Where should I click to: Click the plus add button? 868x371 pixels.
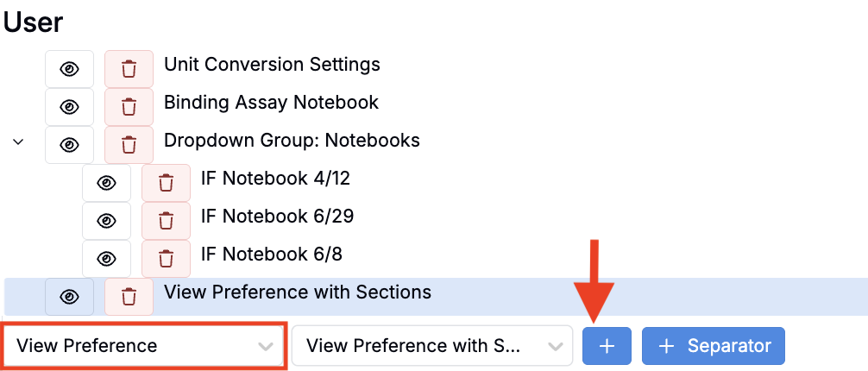[607, 346]
